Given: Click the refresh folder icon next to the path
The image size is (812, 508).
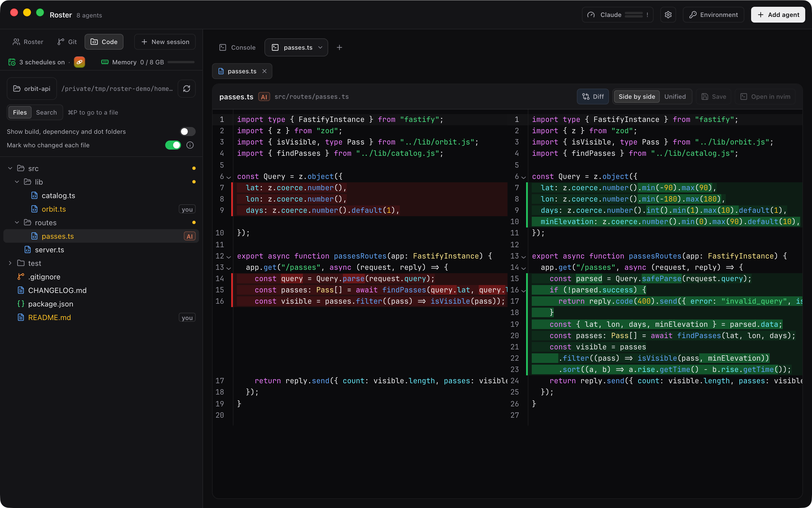Looking at the screenshot, I should click(187, 89).
